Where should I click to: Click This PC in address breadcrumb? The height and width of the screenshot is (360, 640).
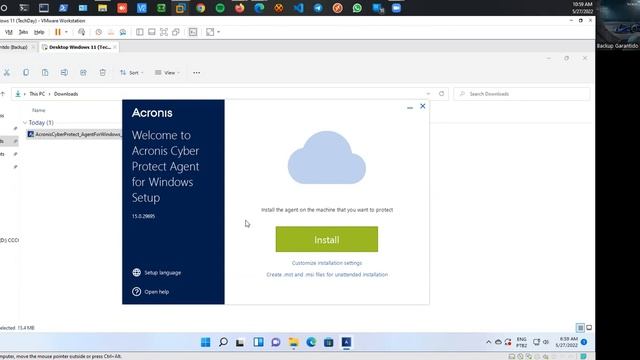[37, 94]
